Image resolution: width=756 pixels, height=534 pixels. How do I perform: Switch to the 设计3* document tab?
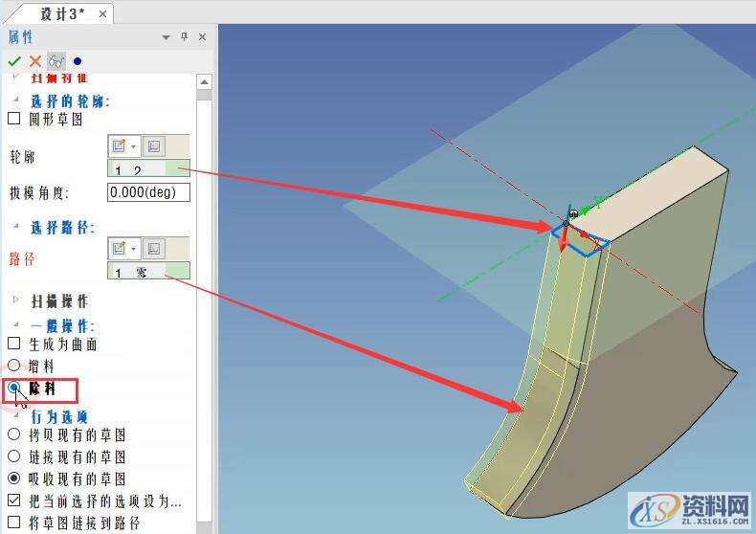[x=63, y=13]
